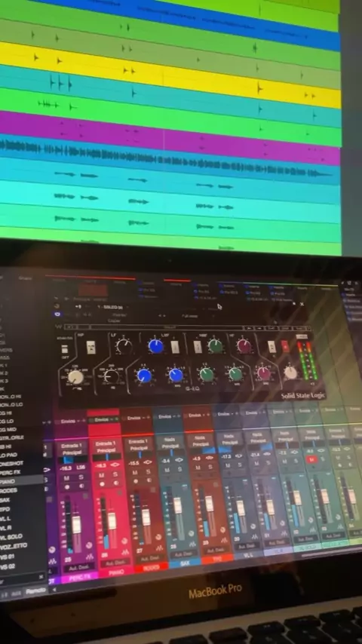Image resolution: width=362 pixels, height=644 pixels.
Task: Click the Principal output button on SAX channel
Action: coord(170,446)
